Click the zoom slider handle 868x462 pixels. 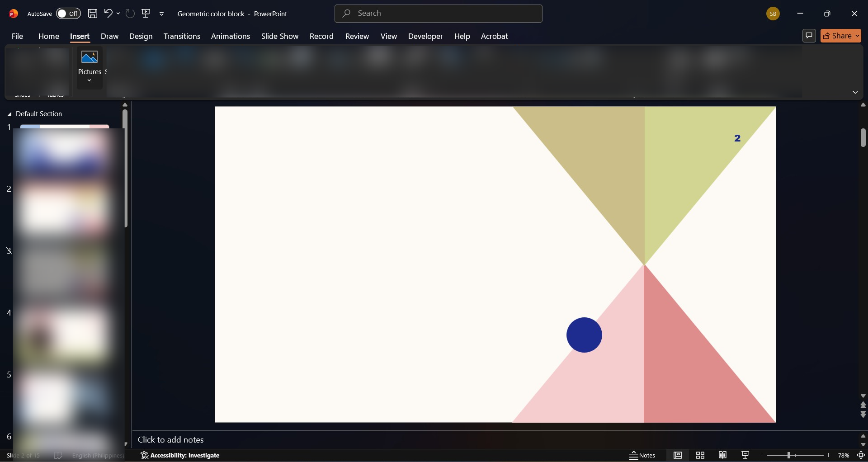click(x=788, y=455)
